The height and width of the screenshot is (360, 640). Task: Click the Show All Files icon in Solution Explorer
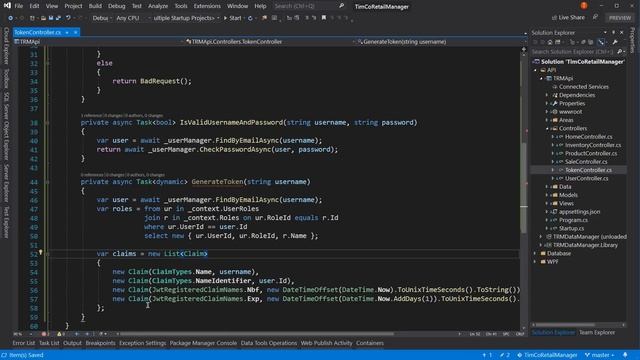pyautogui.click(x=591, y=42)
